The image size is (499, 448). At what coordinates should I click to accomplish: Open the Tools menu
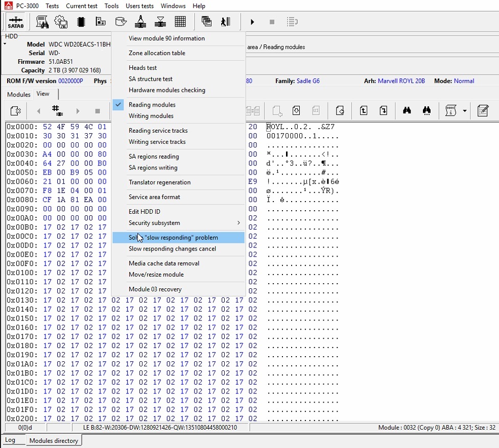pos(111,6)
